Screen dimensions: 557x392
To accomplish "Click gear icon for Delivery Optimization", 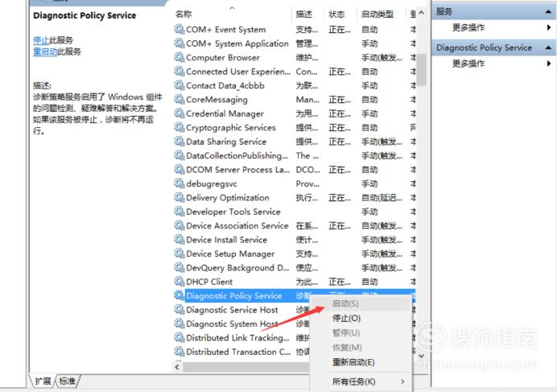I will coord(179,197).
